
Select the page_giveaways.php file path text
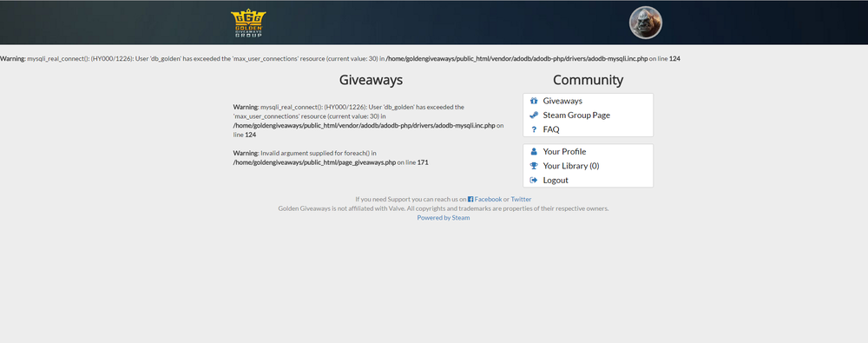(x=314, y=163)
